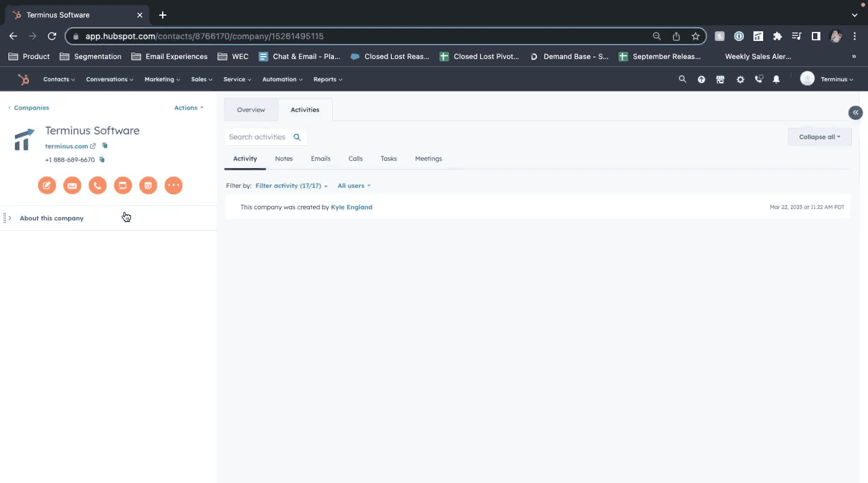Open Chrome media control icon
Screen dimensions: 868x483
click(x=797, y=36)
